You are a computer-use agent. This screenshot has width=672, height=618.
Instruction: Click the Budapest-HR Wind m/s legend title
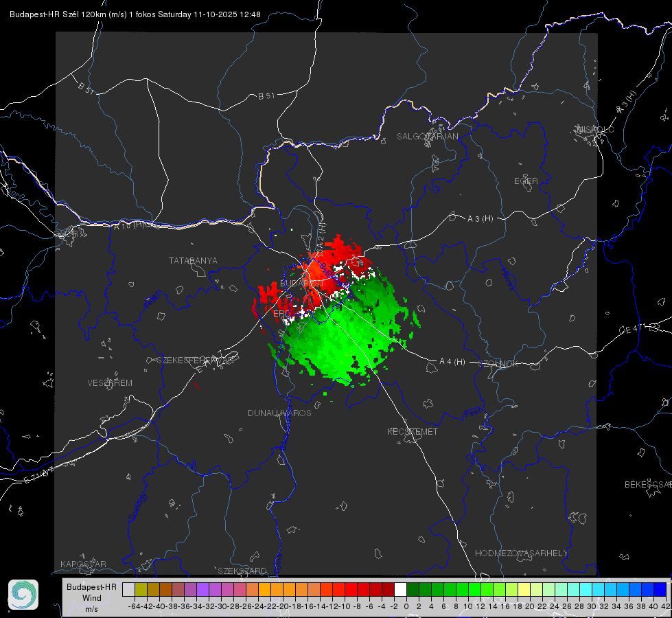click(x=92, y=598)
